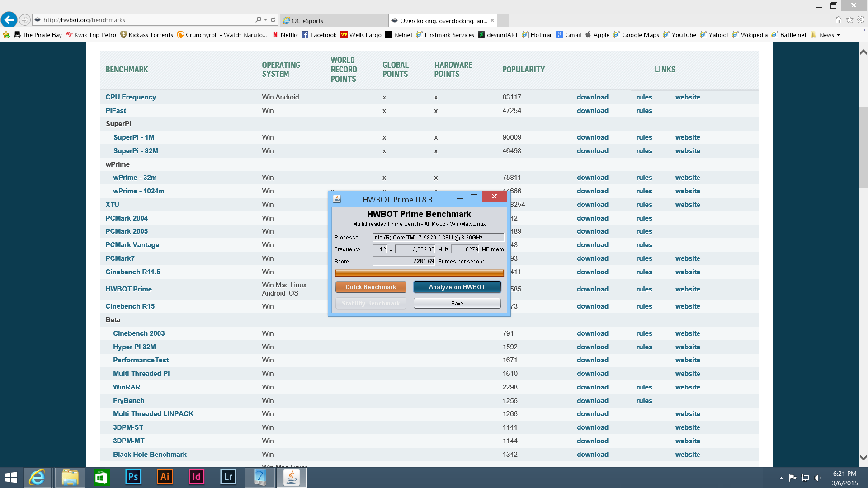Click download link for WinRAR
This screenshot has height=488, width=868.
pos(592,387)
